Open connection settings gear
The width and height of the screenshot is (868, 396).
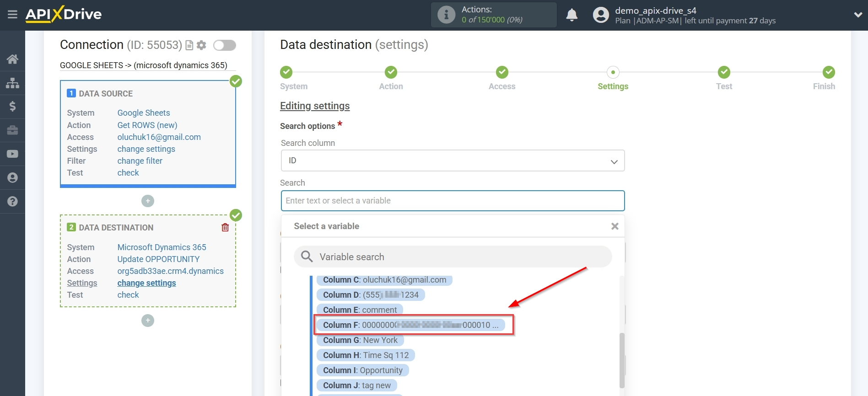point(201,45)
